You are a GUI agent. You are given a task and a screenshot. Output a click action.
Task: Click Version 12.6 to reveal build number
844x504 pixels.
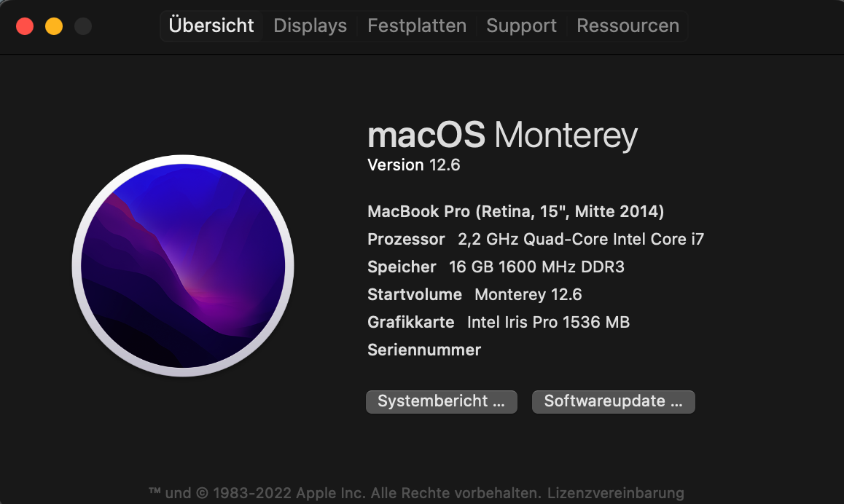point(414,165)
